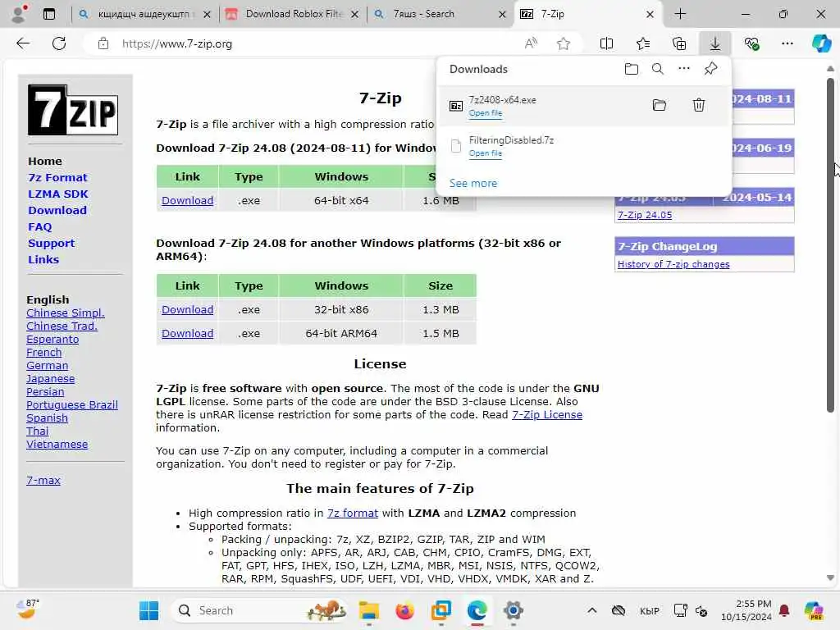Click the page vertical scrollbar thumb
Image resolution: width=840 pixels, height=630 pixels.
coord(830,245)
